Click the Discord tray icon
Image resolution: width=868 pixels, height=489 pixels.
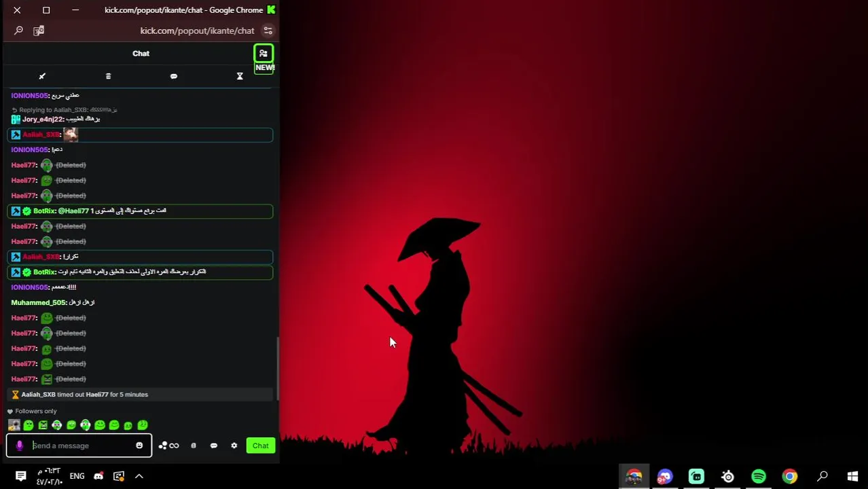click(x=98, y=476)
